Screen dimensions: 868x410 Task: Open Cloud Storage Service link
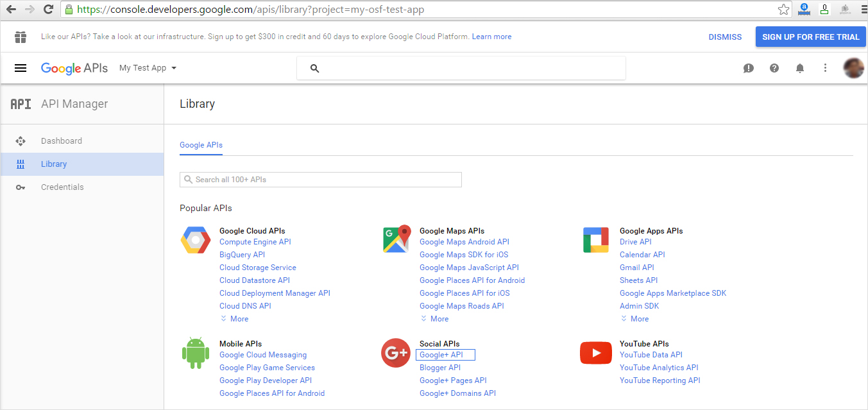[x=258, y=268]
